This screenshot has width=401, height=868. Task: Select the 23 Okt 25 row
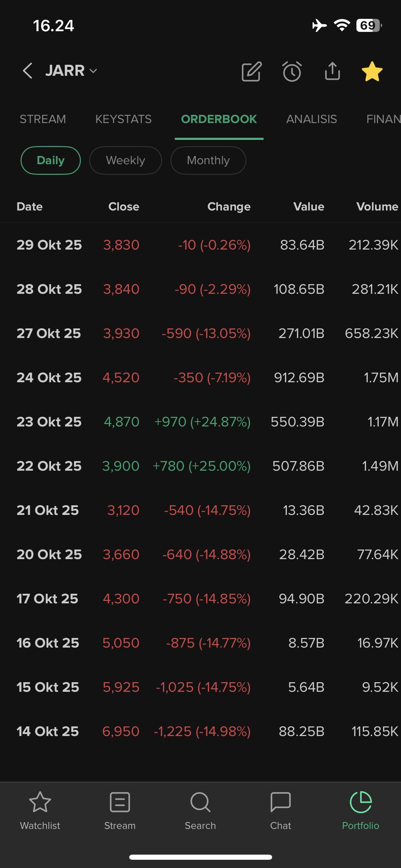tap(200, 422)
